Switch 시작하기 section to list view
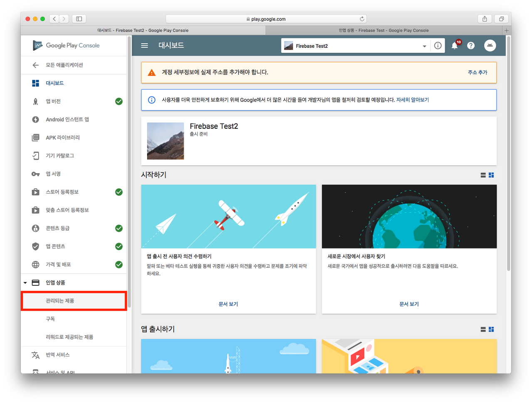The height and width of the screenshot is (403, 532). [483, 175]
